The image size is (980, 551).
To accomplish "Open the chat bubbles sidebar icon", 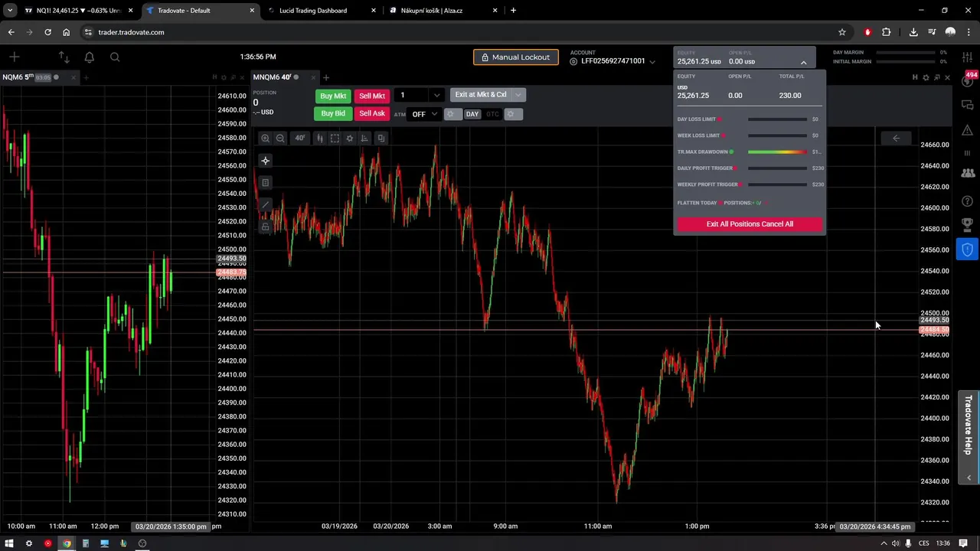I will (x=968, y=105).
